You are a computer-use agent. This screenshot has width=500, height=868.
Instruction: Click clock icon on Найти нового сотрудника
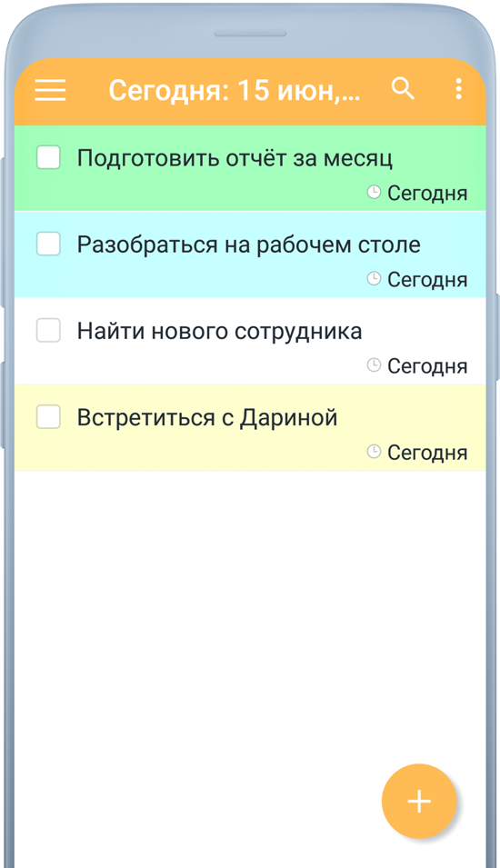click(x=374, y=364)
